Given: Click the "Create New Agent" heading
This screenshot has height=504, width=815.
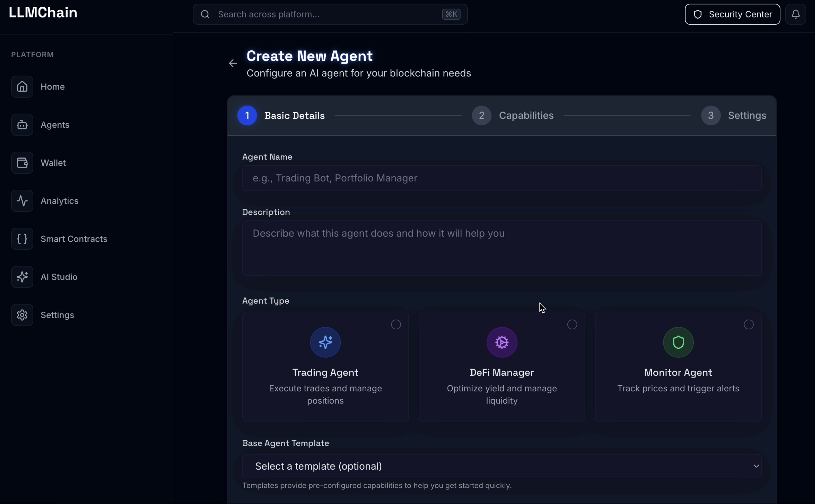Looking at the screenshot, I should tap(309, 56).
